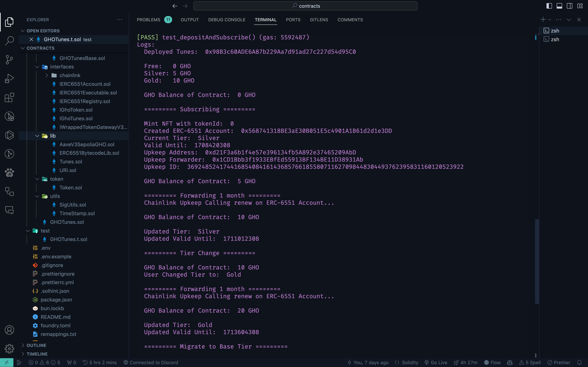Toggle the OPEN EDITORS section visibility
588x367 pixels.
(43, 30)
